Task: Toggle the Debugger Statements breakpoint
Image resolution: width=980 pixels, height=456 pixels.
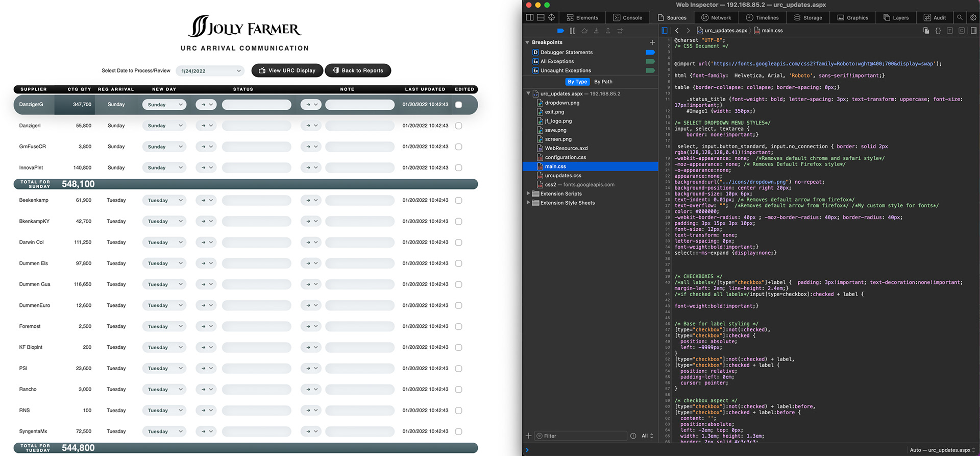Action: (650, 52)
